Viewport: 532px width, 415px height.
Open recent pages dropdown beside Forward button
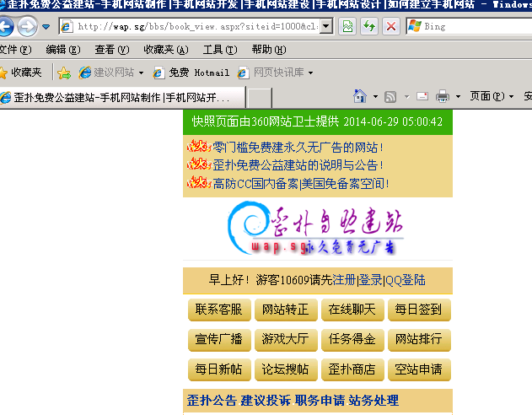(x=46, y=26)
